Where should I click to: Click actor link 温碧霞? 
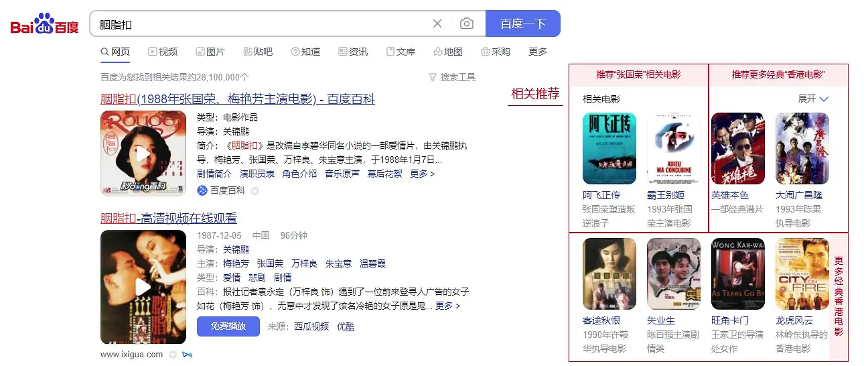coord(372,263)
